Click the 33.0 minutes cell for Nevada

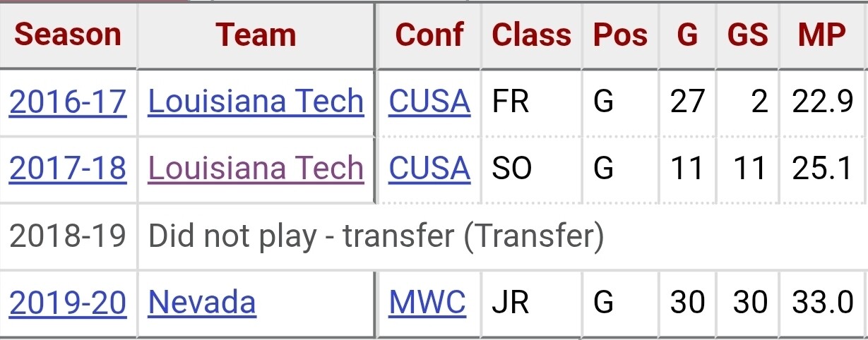[x=823, y=303]
